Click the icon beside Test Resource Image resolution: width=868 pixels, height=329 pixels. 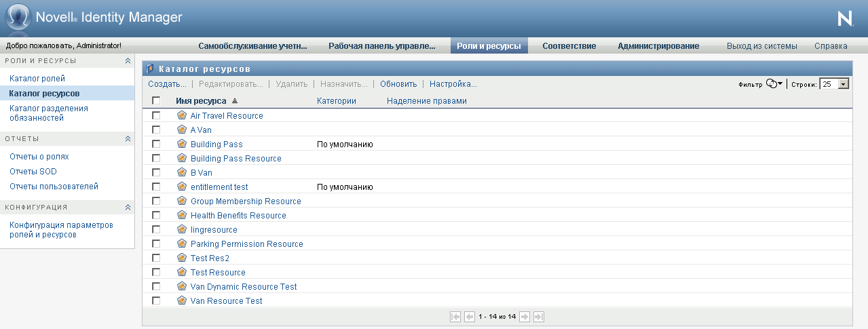coord(181,272)
